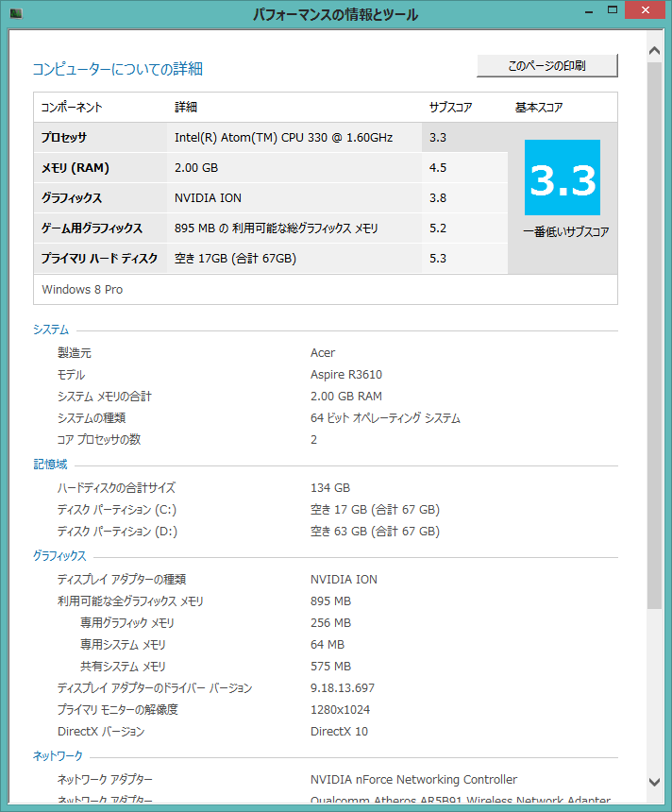Click the 1280x1024 monitor resolution
Viewport: 672px width, 812px height.
point(340,710)
